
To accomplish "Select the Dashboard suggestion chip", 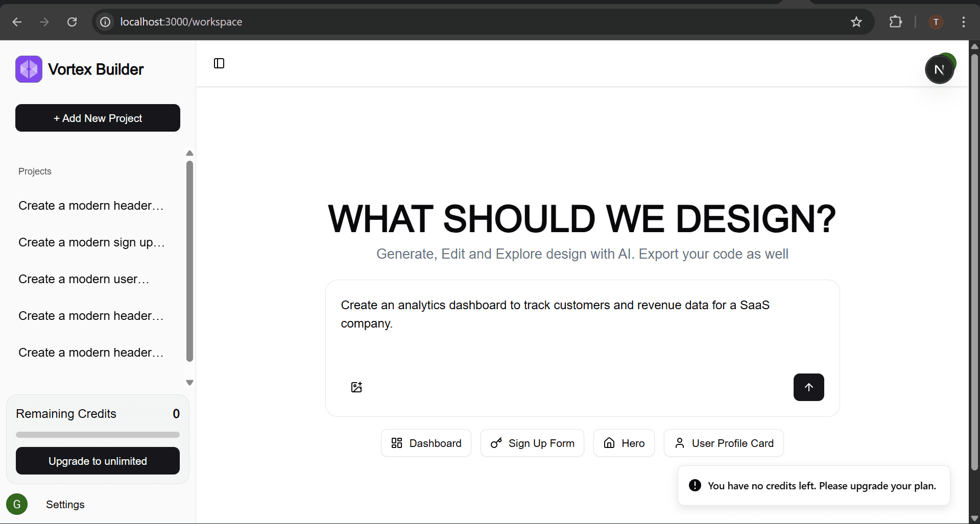I will pyautogui.click(x=426, y=443).
